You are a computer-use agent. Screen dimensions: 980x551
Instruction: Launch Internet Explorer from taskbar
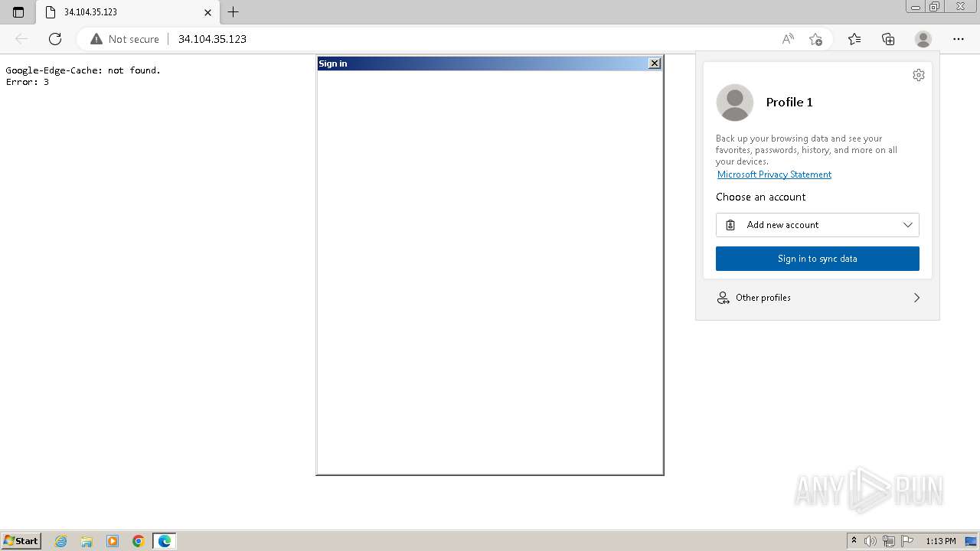click(61, 541)
